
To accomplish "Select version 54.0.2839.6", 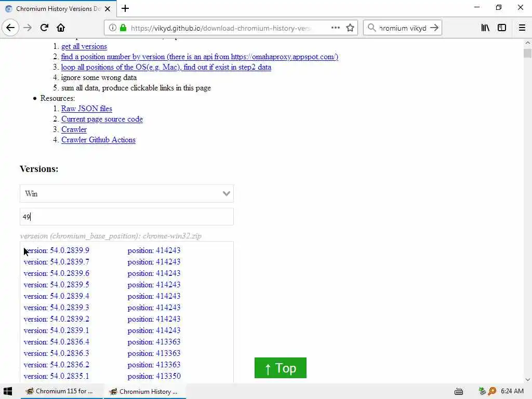I will click(x=57, y=273).
